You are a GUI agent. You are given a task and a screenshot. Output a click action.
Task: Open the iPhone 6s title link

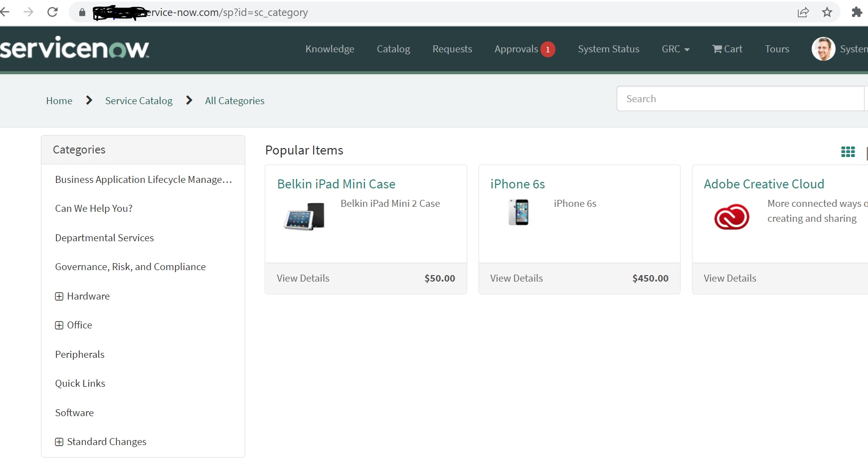[x=518, y=184]
